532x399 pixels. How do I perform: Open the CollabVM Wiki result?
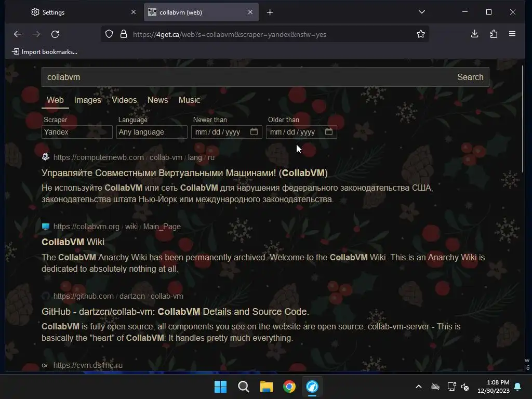(x=73, y=242)
